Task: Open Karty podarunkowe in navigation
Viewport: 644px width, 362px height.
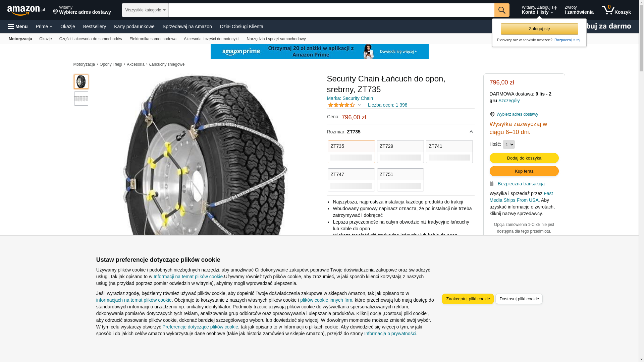Action: [134, 26]
